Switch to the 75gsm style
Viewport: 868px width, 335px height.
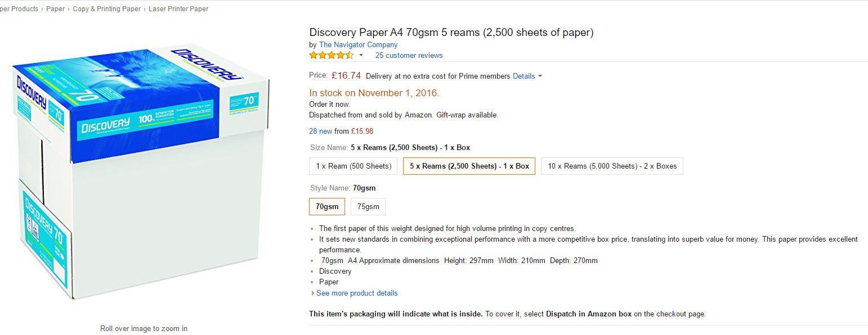tap(368, 206)
